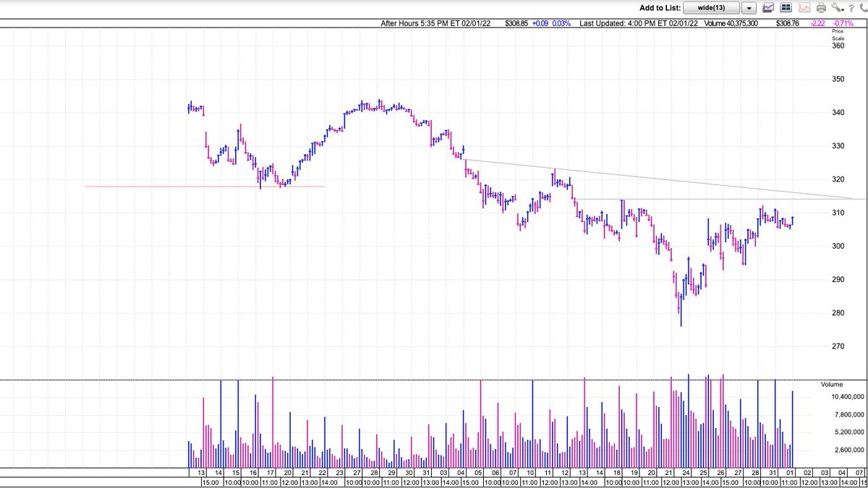Click the 280 label on the price scale
This screenshot has height=488, width=868.
click(838, 314)
